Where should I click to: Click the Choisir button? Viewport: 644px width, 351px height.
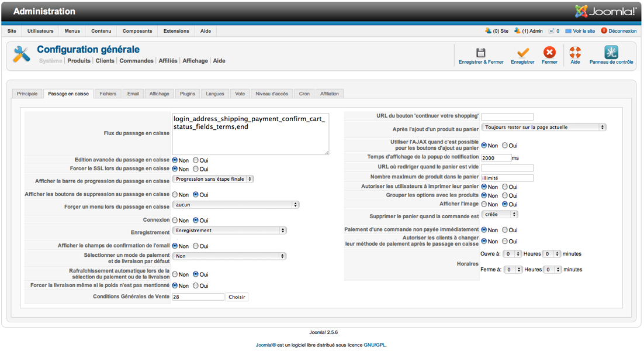click(237, 297)
